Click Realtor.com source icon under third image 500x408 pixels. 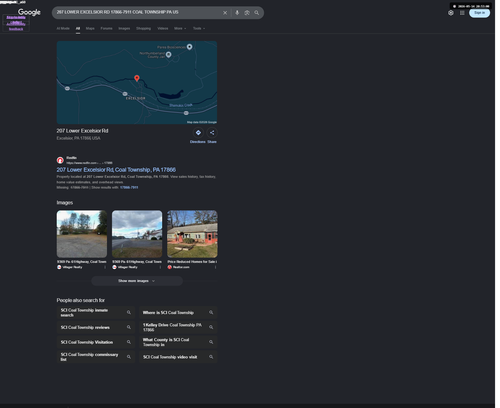click(170, 267)
